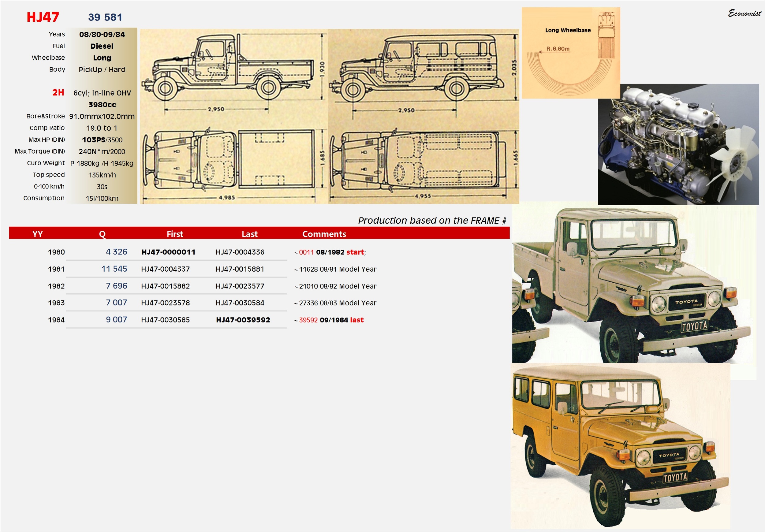The image size is (765, 532).
Task: Click the compression ratio 19.0 to 1
Action: [102, 128]
